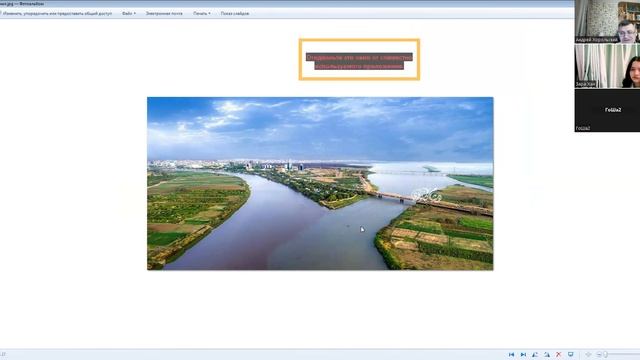
Task: Select the displayed river aerial photo
Action: pyautogui.click(x=320, y=184)
